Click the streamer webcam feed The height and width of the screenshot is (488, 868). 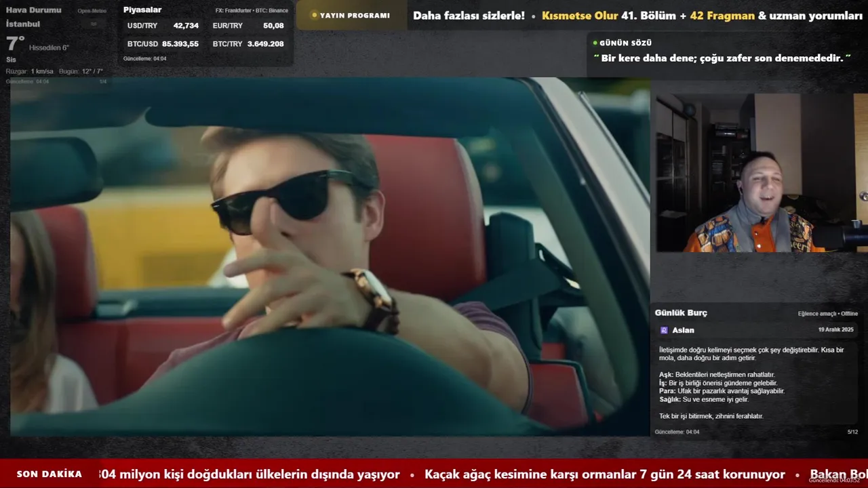[762, 173]
